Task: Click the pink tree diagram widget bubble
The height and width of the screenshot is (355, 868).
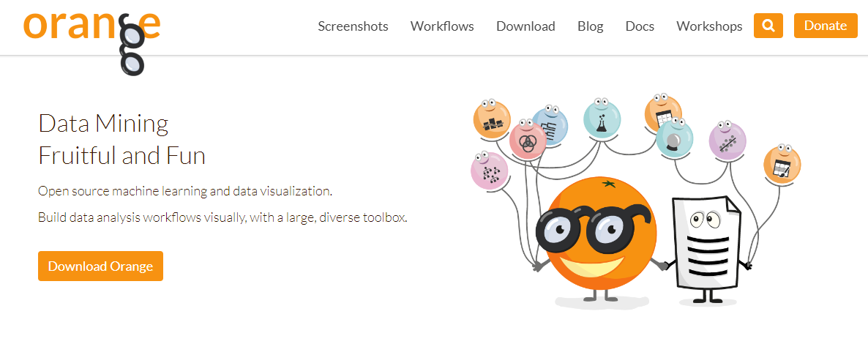Action: 490,172
